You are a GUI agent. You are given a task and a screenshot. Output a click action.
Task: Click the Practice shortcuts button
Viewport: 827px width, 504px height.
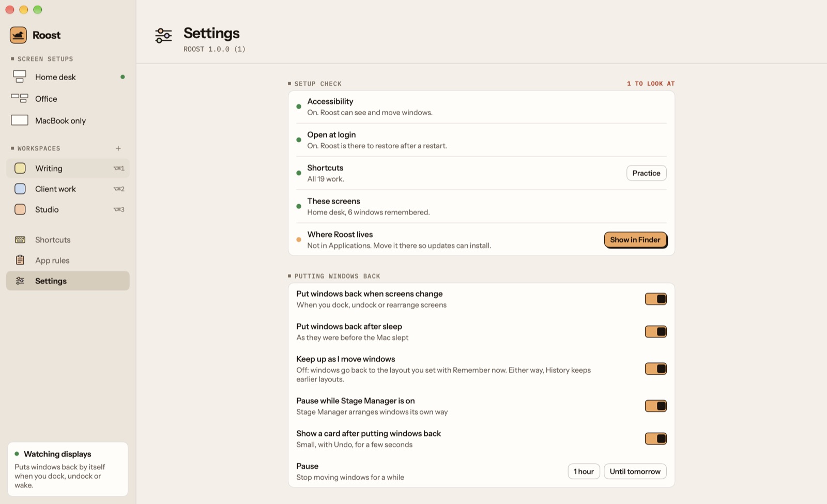646,173
